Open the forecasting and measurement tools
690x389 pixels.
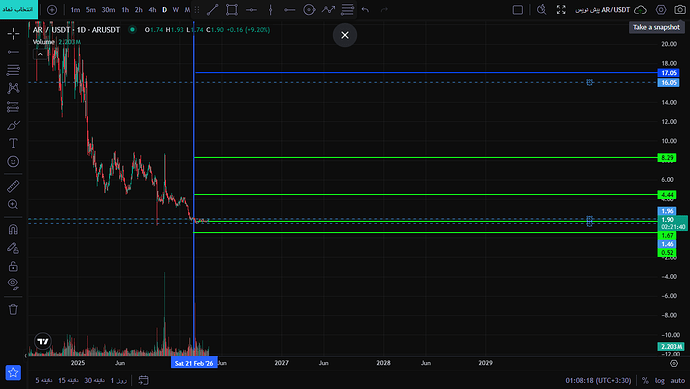click(x=13, y=107)
